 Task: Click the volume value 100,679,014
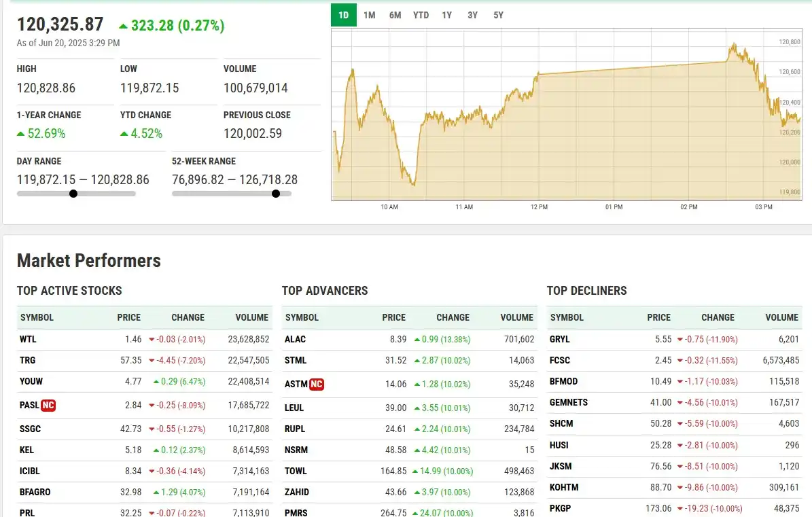point(255,88)
